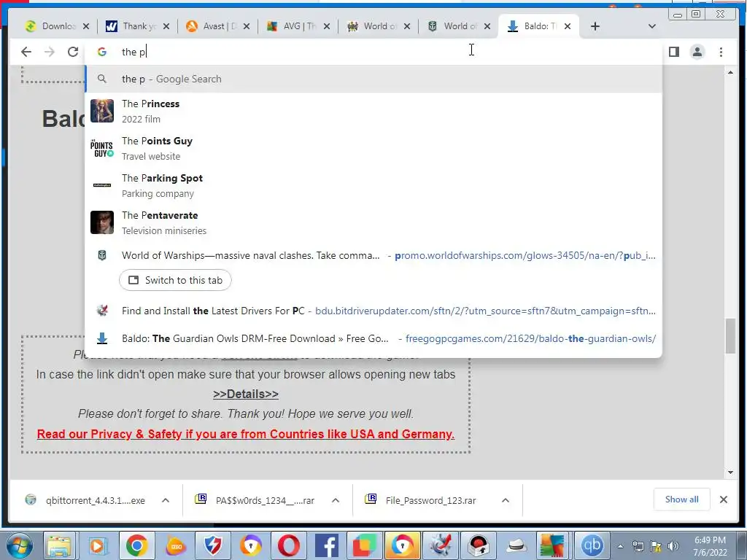Choose The Parking Spot suggestion
The image size is (747, 560).
[373, 185]
